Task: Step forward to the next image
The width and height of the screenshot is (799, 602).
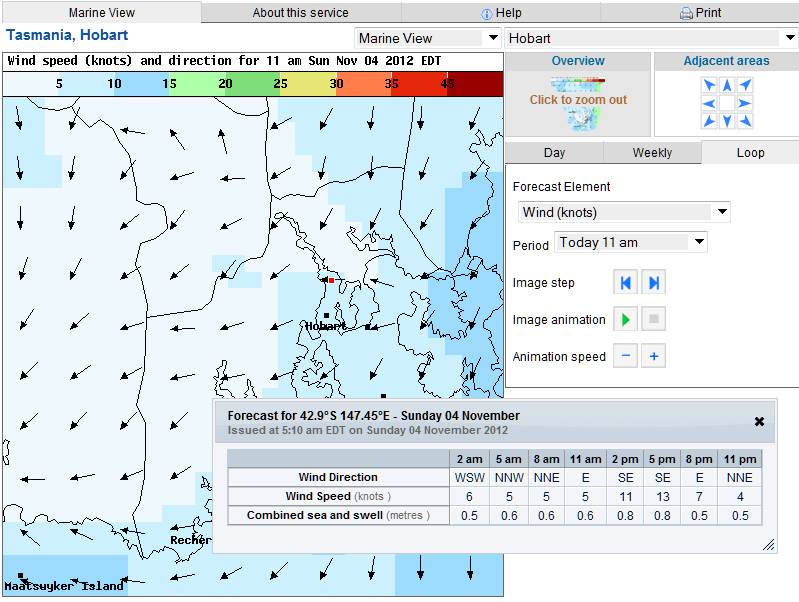Action: coord(654,283)
